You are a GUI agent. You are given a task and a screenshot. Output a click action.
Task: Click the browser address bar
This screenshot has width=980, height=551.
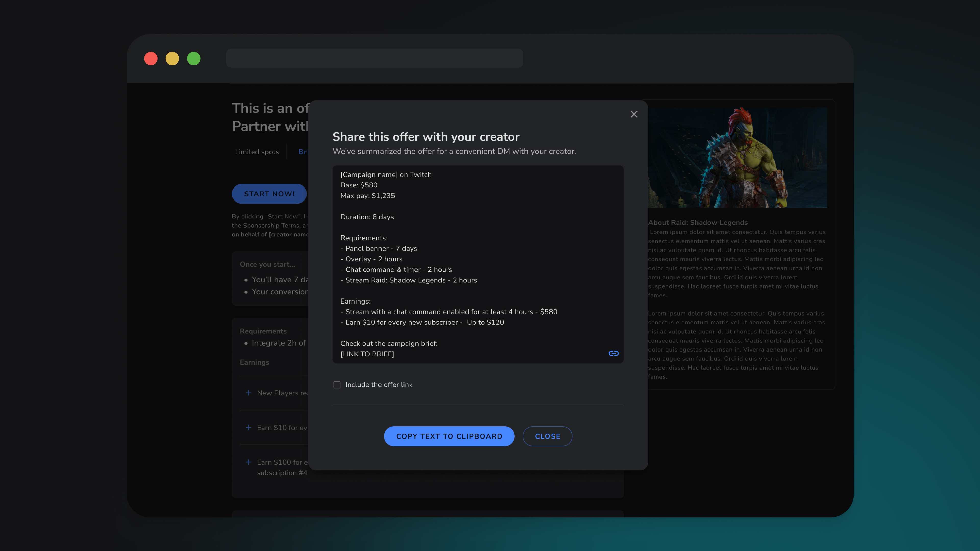coord(375,59)
